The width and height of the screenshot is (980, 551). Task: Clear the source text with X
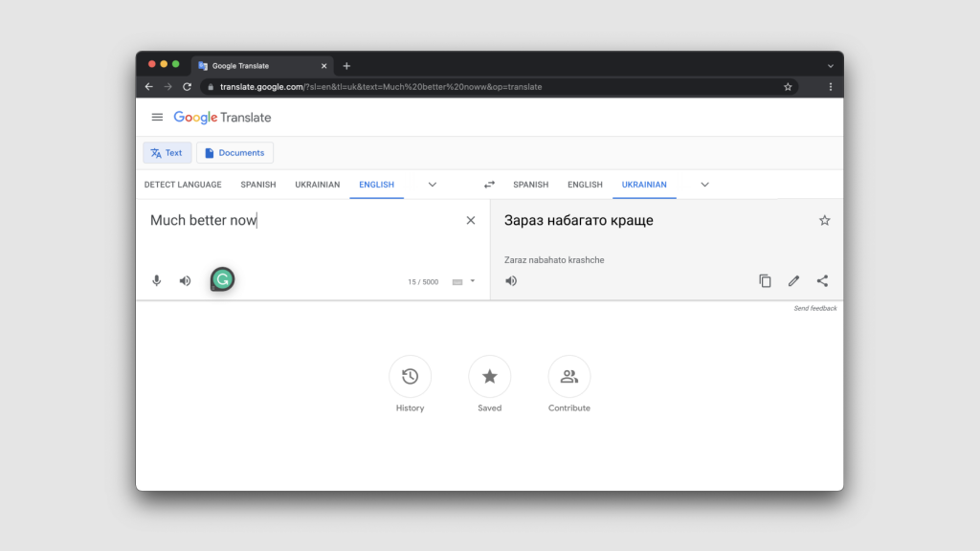[x=470, y=221]
